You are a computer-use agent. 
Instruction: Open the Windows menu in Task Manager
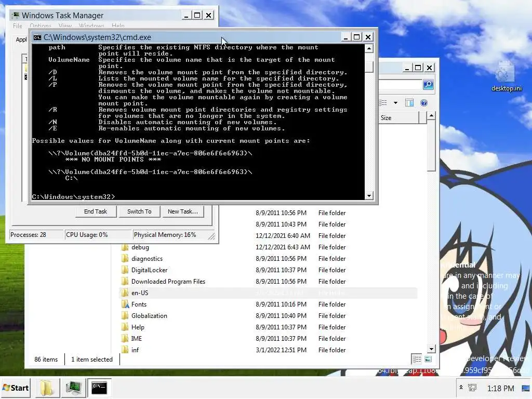pos(91,26)
